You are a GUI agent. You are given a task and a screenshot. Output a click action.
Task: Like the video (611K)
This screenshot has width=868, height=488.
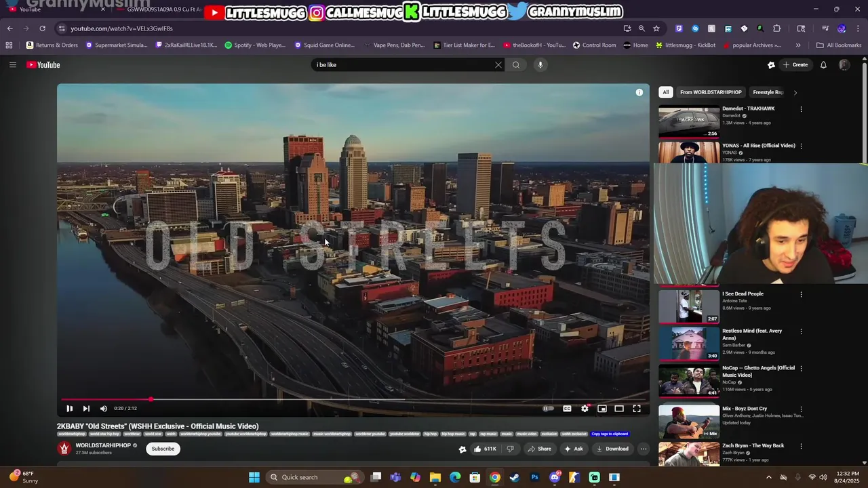point(485,449)
